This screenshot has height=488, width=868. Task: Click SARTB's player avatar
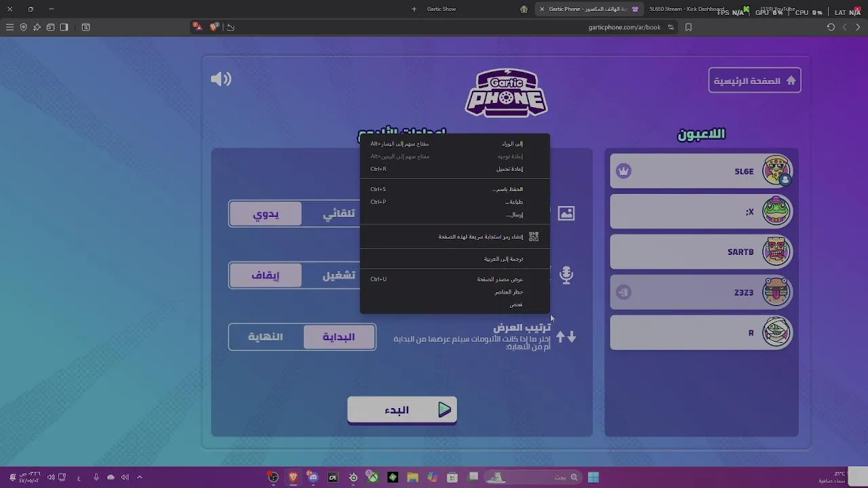click(x=776, y=252)
